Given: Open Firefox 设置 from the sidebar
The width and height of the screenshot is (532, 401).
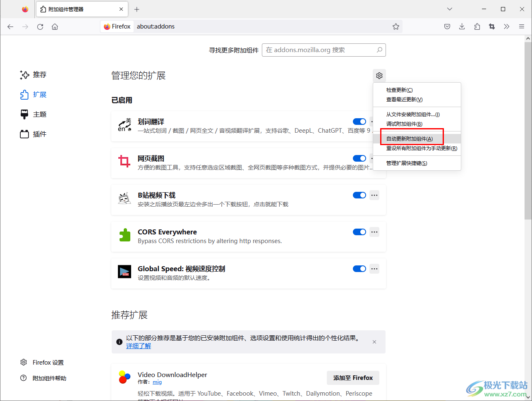Looking at the screenshot, I should tap(42, 363).
